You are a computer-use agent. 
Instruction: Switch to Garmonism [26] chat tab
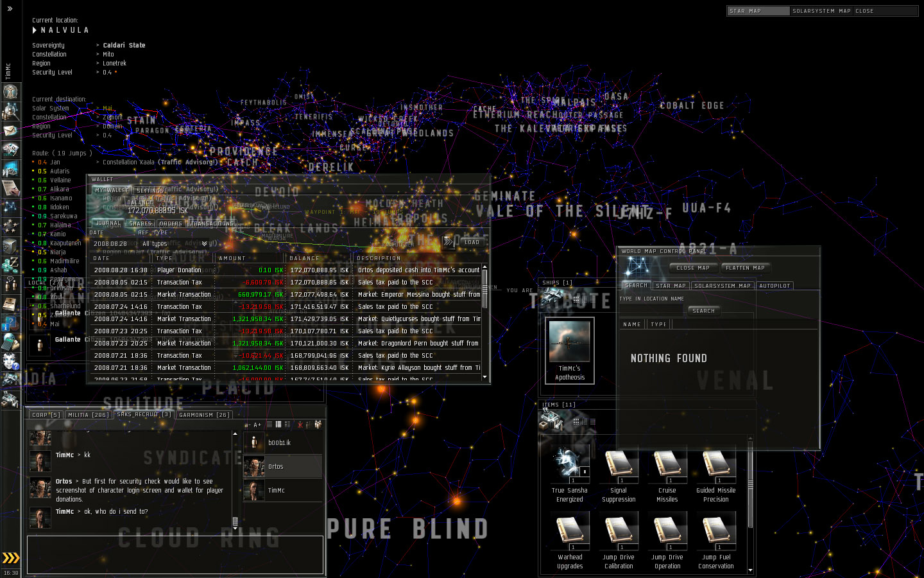point(204,415)
